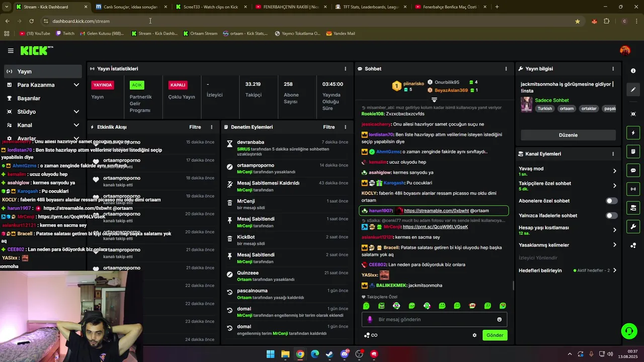Open the emoji picker in message box

[499, 319]
